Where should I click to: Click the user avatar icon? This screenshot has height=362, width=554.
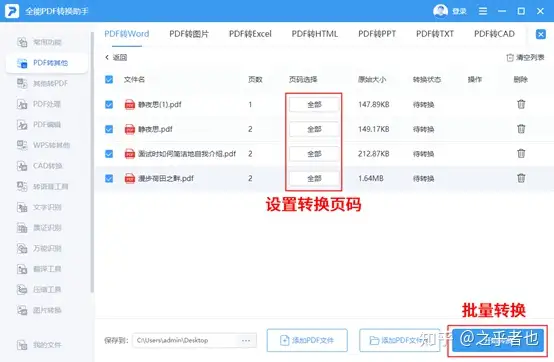pos(440,11)
